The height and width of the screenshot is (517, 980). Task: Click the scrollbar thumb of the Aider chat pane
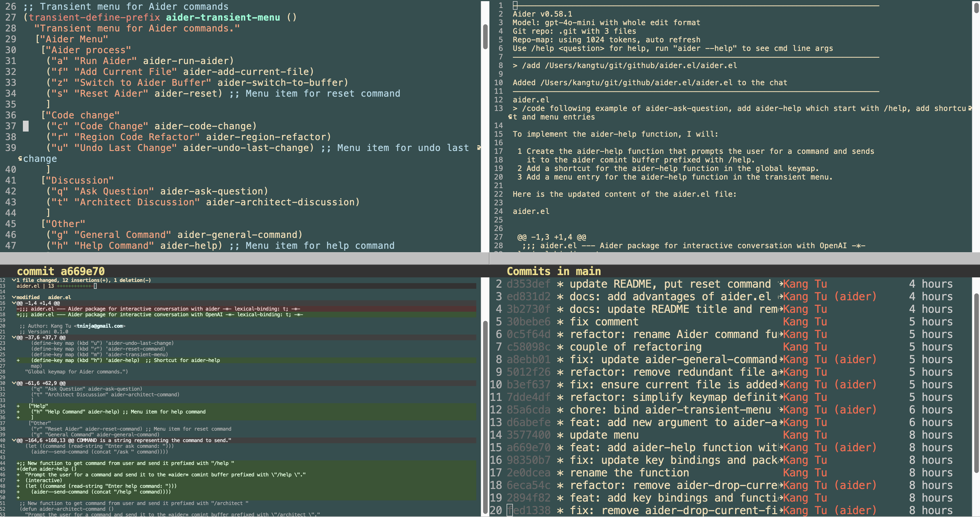(x=976, y=8)
